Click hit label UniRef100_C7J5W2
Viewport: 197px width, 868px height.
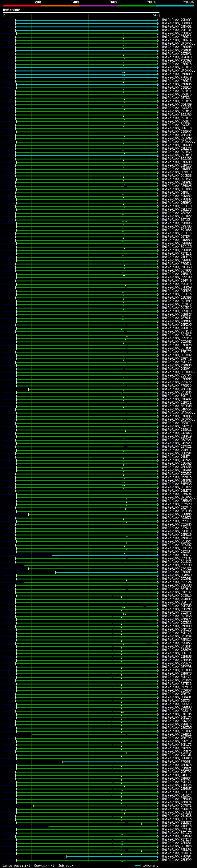[177, 836]
